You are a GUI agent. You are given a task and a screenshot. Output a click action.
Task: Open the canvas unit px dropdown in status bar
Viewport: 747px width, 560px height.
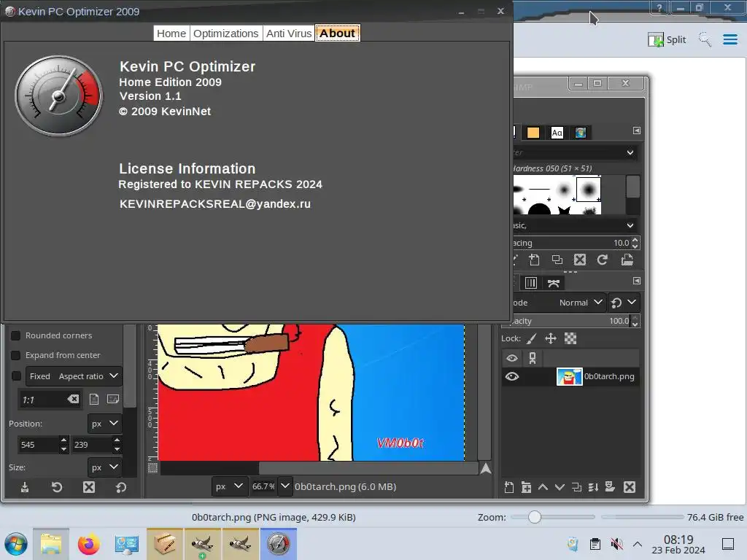click(x=230, y=486)
